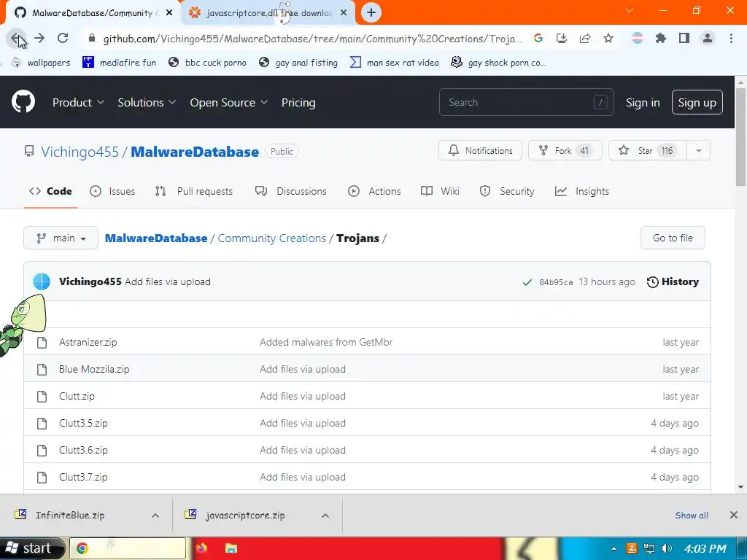Switch to the Code tab
The width and height of the screenshot is (747, 560).
[x=50, y=192]
